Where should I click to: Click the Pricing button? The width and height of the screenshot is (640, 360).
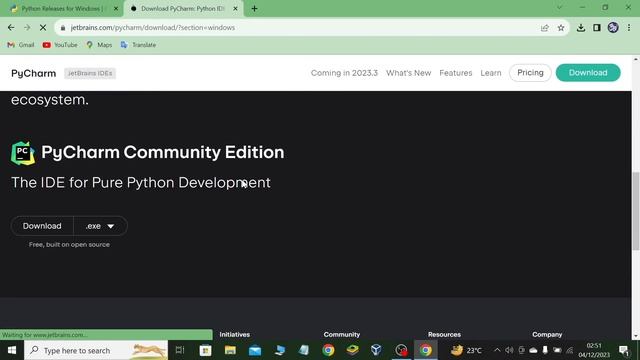point(530,73)
